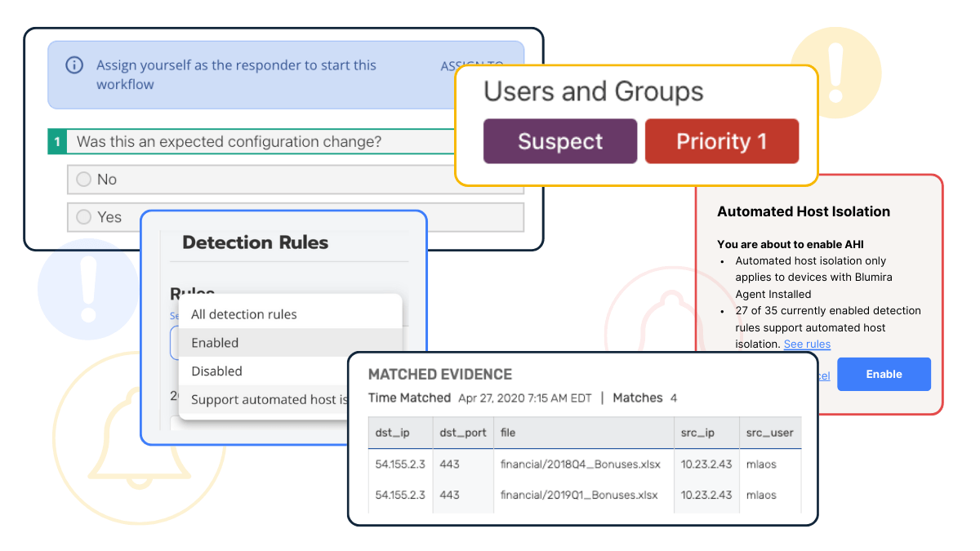
Task: Choose All detection rules from dropdown
Action: point(243,314)
